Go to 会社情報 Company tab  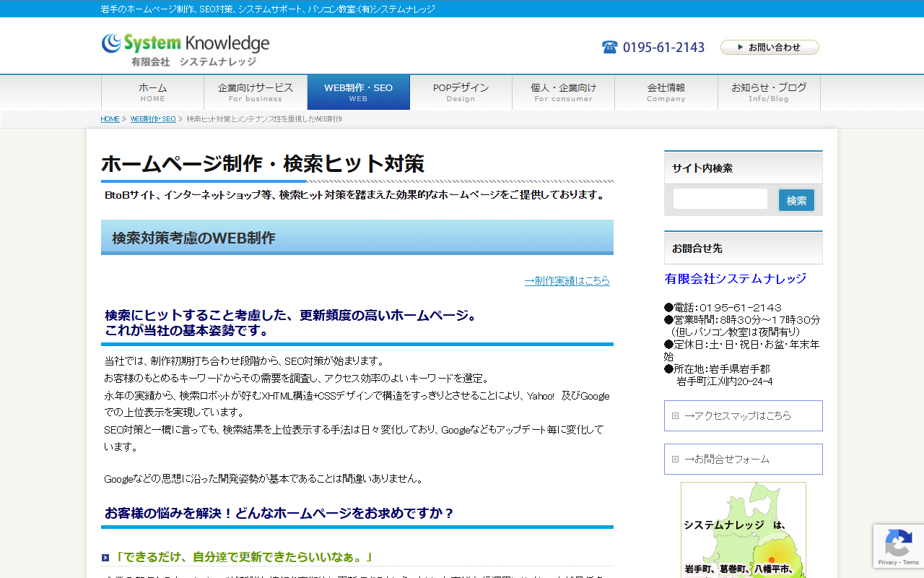coord(666,92)
